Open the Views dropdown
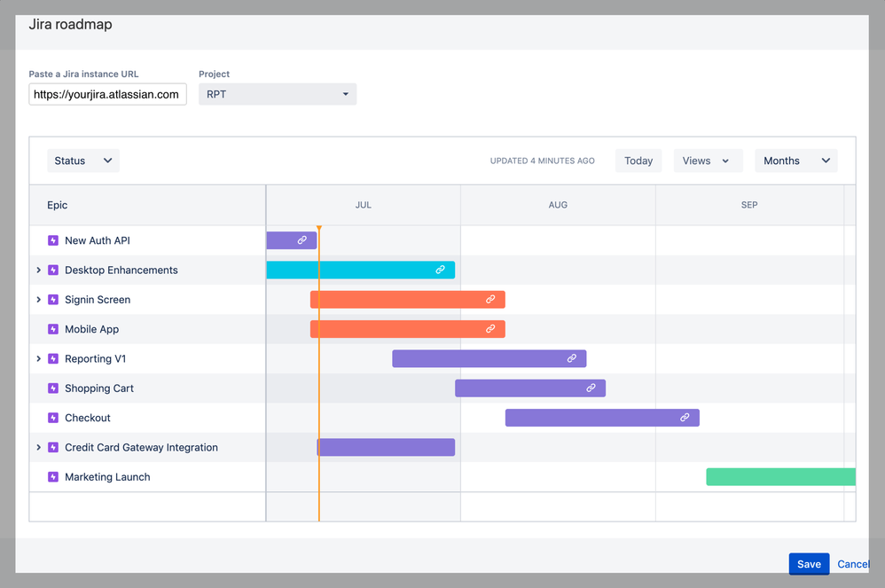Viewport: 885px width, 588px height. 708,161
